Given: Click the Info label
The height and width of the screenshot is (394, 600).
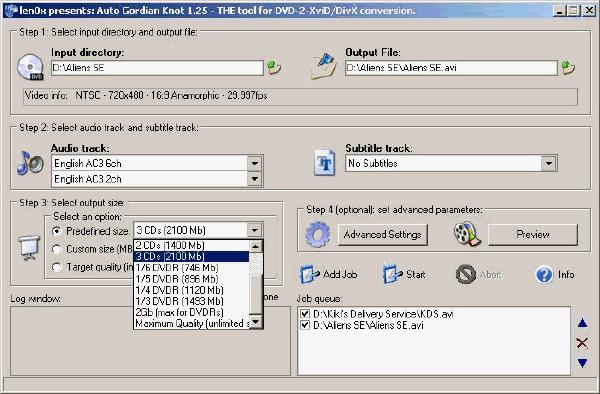Looking at the screenshot, I should pyautogui.click(x=566, y=275).
